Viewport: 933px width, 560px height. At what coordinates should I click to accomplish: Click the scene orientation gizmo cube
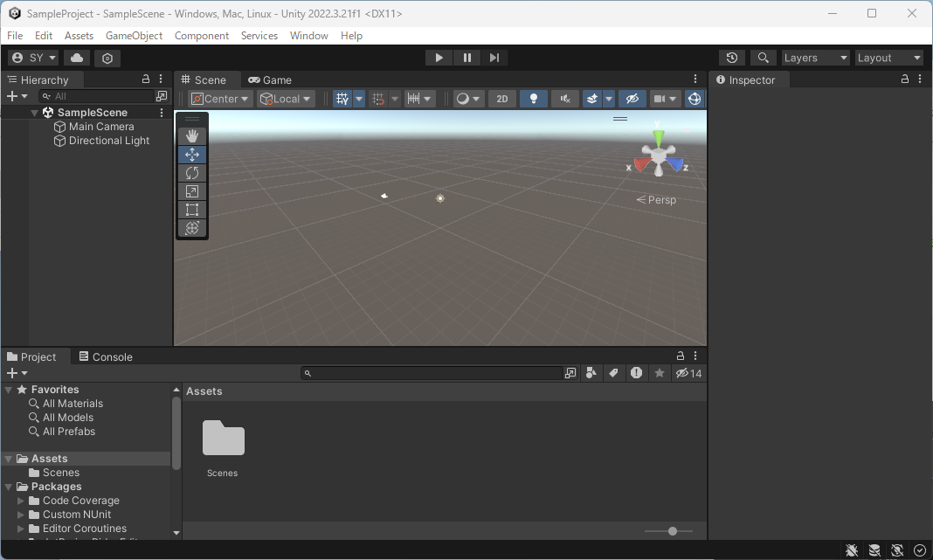pyautogui.click(x=658, y=156)
